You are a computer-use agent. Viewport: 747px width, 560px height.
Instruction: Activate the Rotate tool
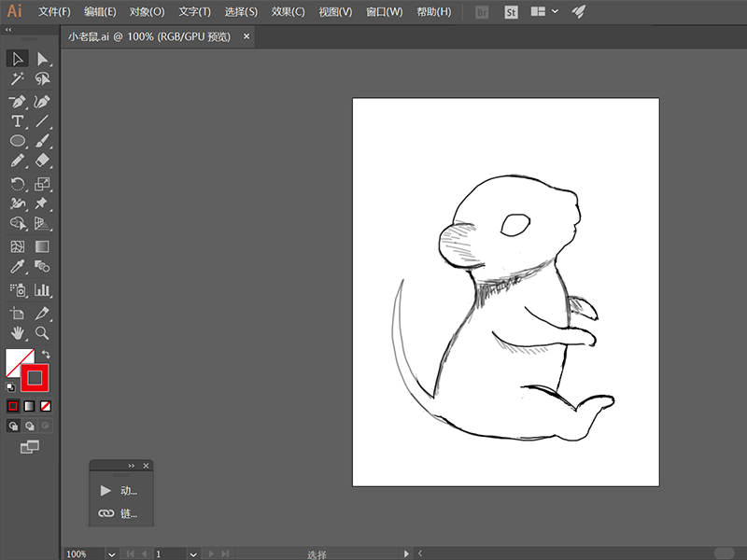(x=17, y=184)
